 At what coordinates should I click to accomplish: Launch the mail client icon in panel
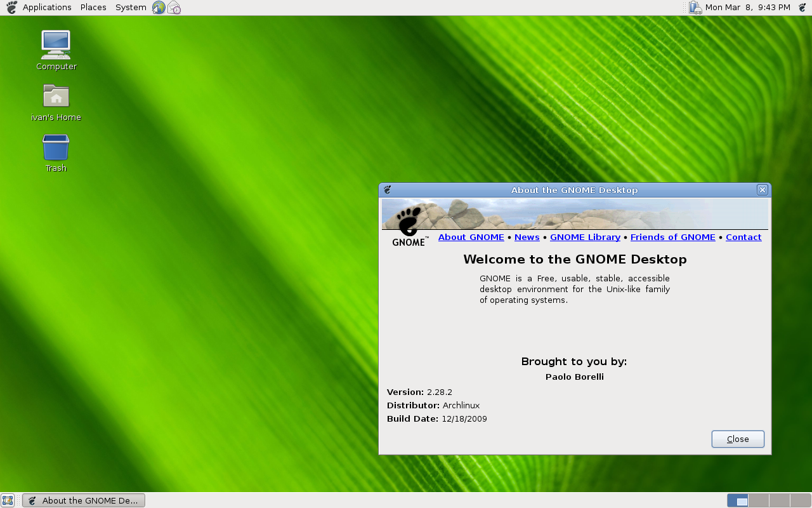174,8
